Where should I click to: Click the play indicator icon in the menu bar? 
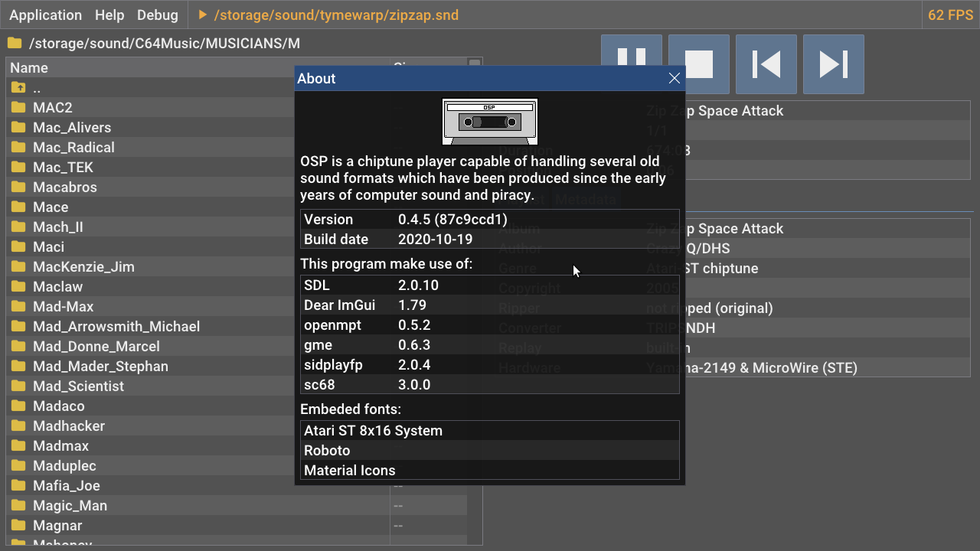[203, 15]
